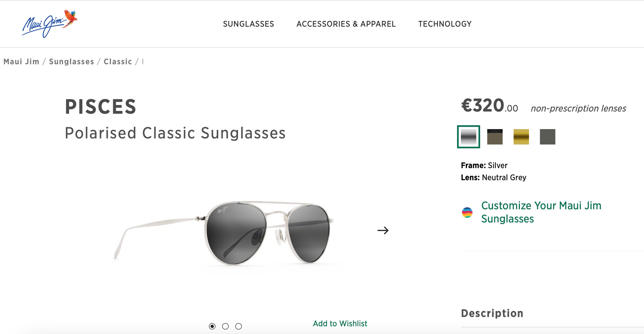Choose the dark brown frame swatch
Screen dimensions: 644x334
coord(494,136)
